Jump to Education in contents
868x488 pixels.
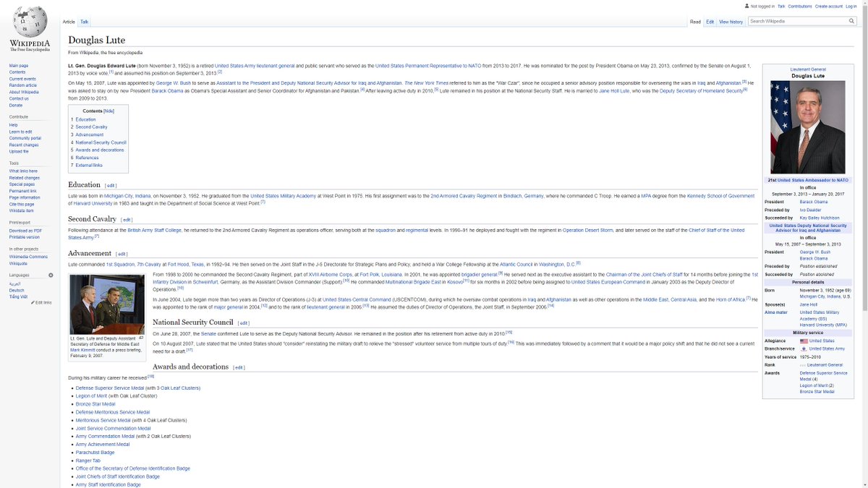[85, 119]
